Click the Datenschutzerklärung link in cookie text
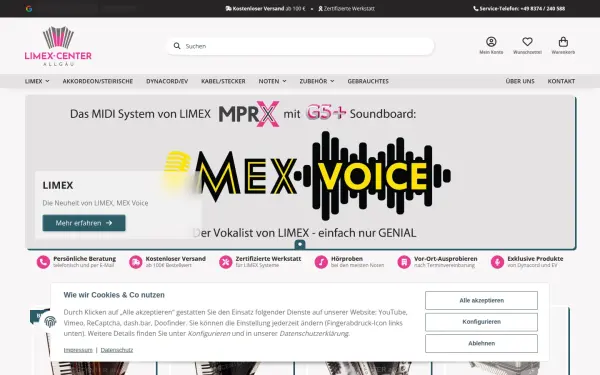The image size is (600, 375). pyautogui.click(x=314, y=333)
